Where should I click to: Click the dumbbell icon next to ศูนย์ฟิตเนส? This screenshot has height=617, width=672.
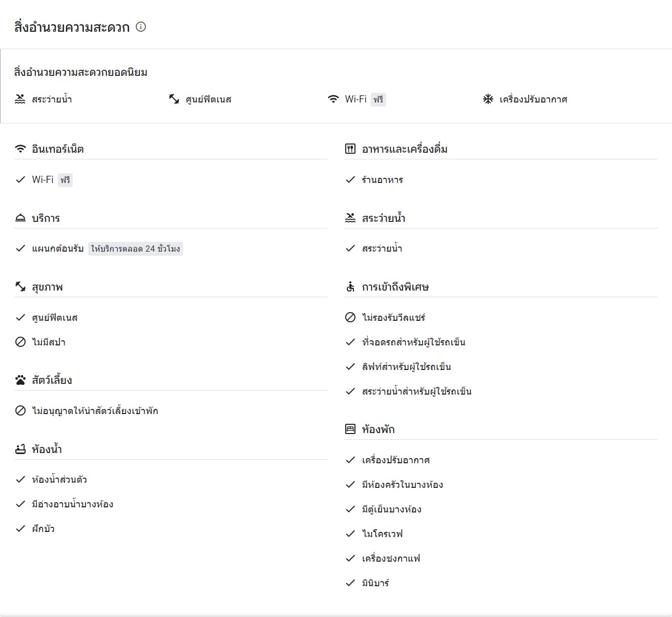[x=174, y=99]
